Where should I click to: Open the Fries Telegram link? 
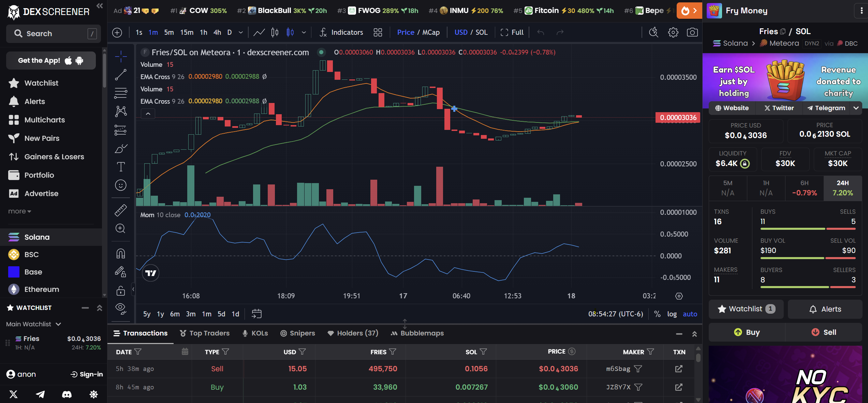tap(826, 108)
